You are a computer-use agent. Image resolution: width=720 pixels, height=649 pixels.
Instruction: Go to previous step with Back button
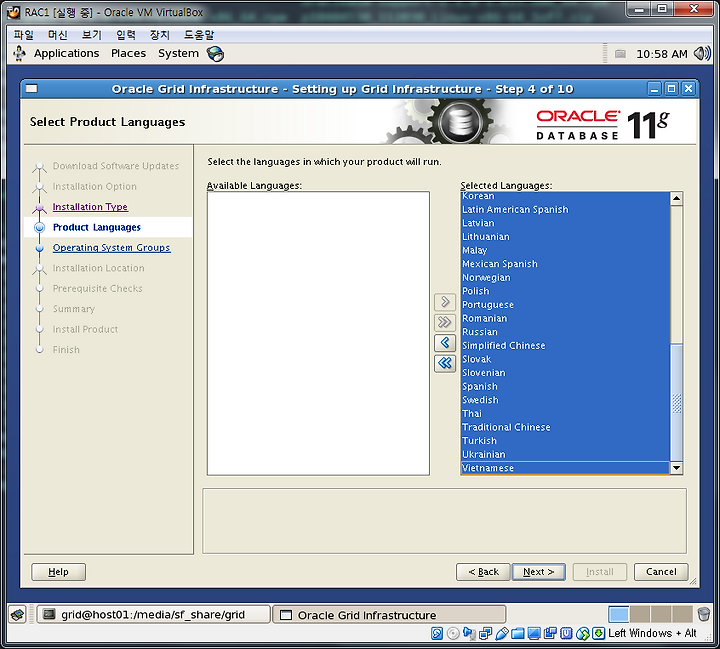point(483,572)
